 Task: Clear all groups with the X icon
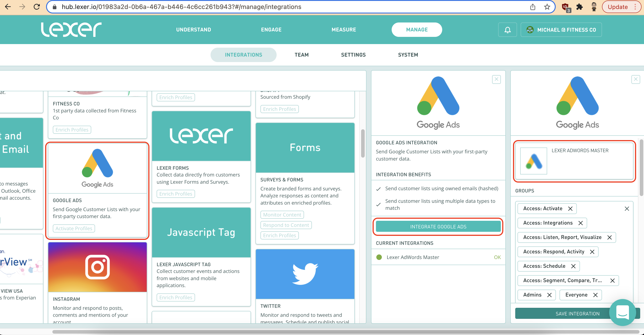(x=626, y=209)
